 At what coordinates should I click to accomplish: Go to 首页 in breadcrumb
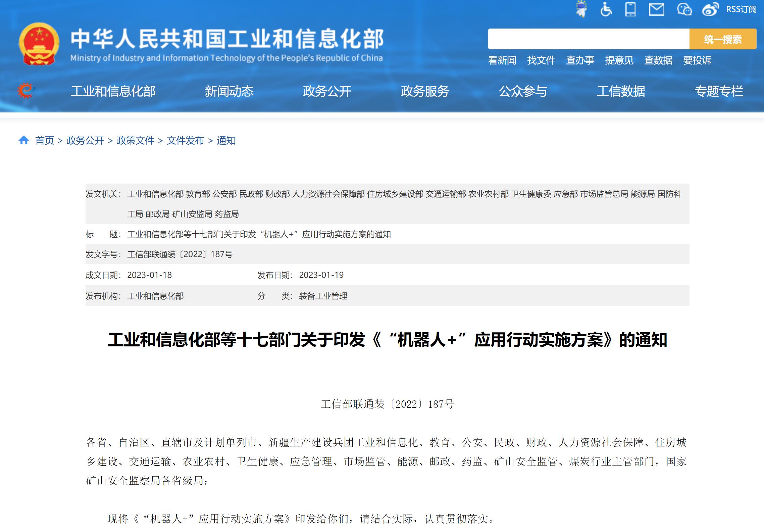(45, 140)
